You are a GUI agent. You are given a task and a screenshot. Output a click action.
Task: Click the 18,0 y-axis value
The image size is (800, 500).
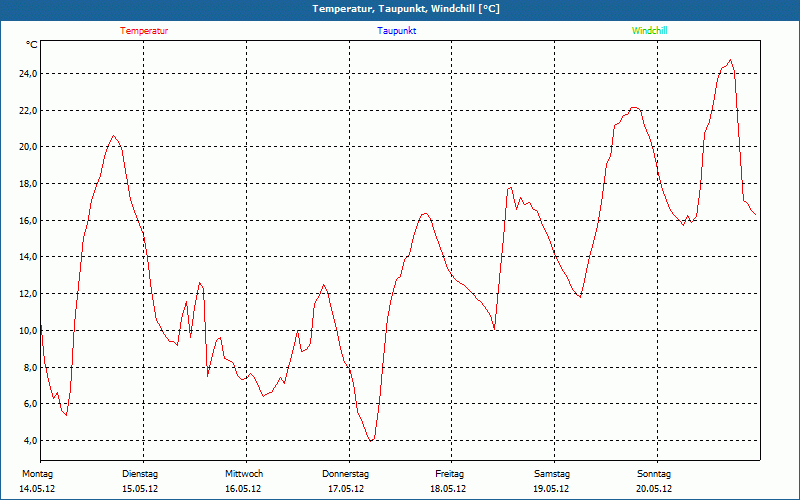point(28,184)
